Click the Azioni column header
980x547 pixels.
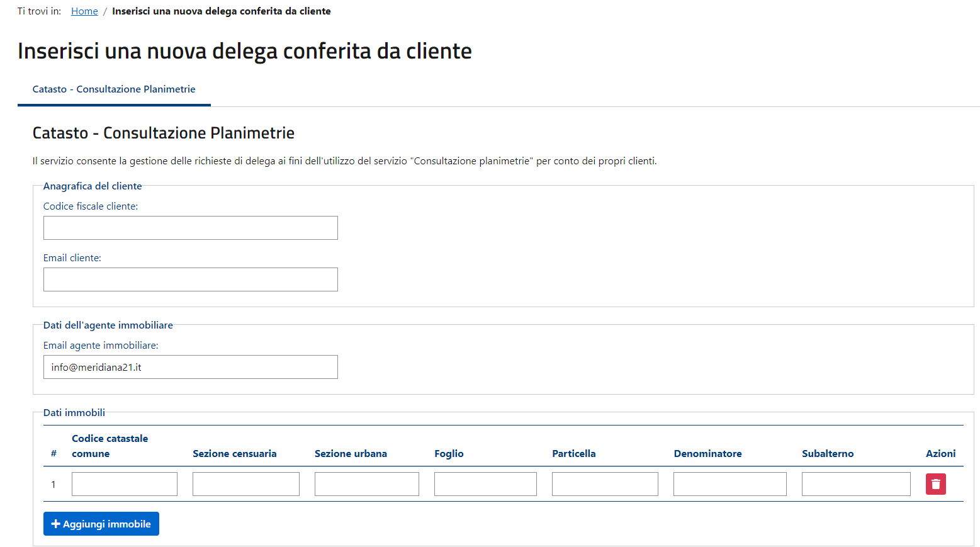pos(940,453)
